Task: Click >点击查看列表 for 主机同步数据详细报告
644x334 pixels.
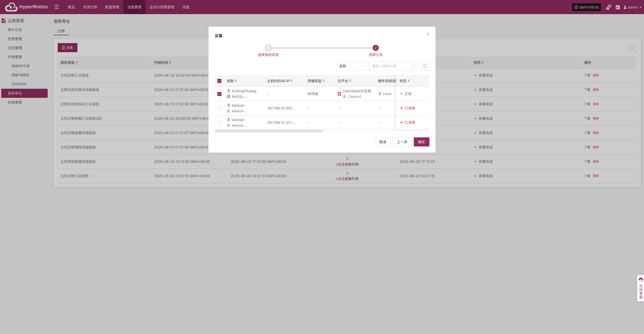Action: pos(347,164)
